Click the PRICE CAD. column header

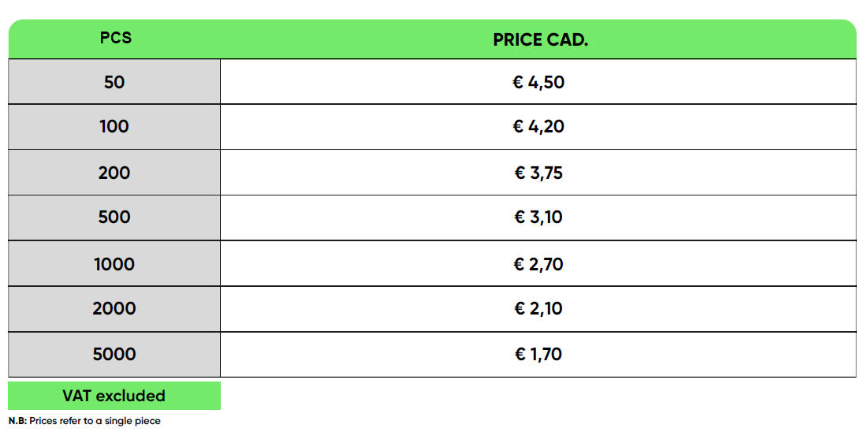pos(540,39)
